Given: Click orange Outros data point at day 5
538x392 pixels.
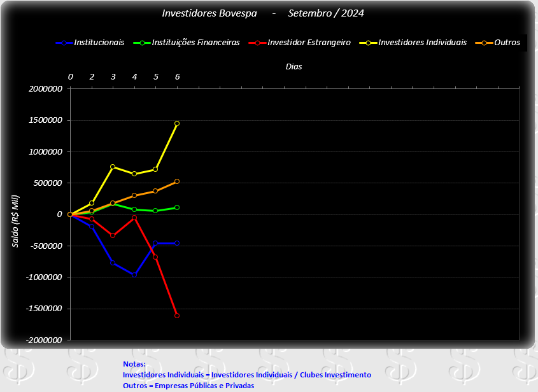Looking at the screenshot, I should [x=155, y=191].
